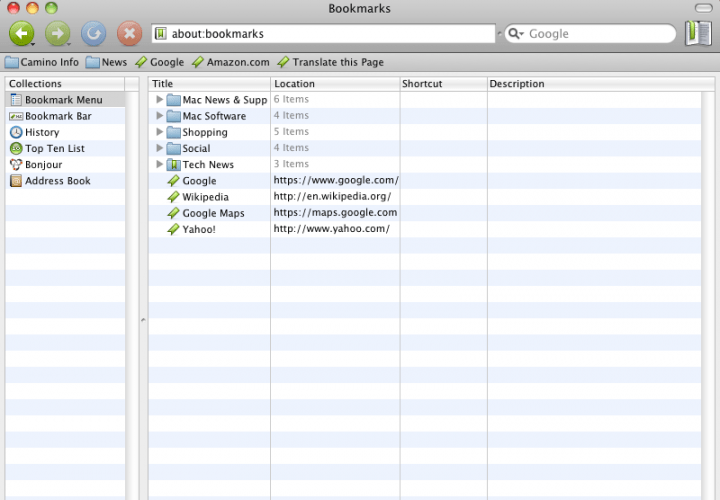Open search engine dropdown magnifier
Image resolution: width=720 pixels, height=500 pixels.
pos(516,34)
